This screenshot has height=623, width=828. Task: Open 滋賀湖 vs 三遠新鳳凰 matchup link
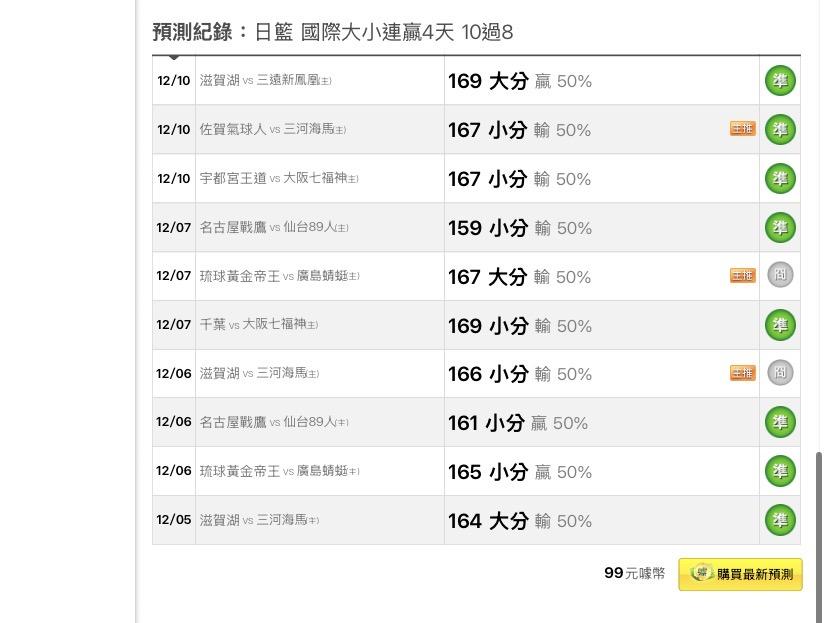click(265, 81)
